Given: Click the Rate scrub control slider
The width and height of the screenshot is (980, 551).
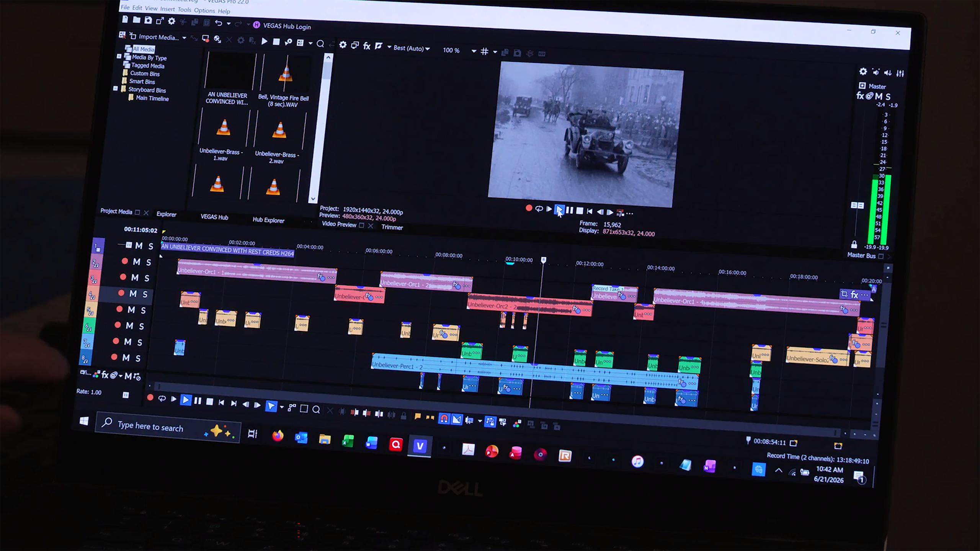Looking at the screenshot, I should coord(126,395).
